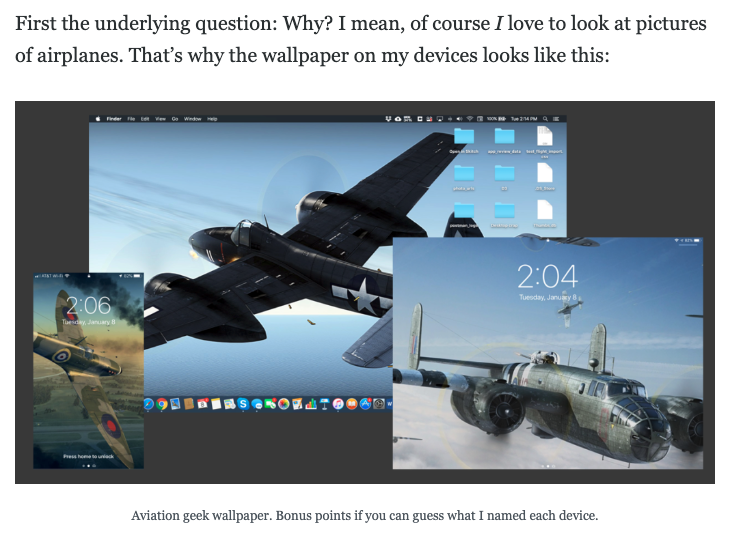
Task: Open the Edit menu
Action: (x=145, y=119)
